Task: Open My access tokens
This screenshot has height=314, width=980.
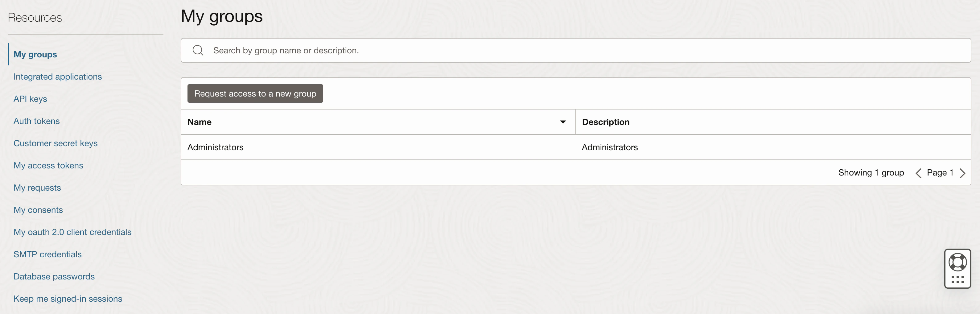Action: pyautogui.click(x=48, y=165)
